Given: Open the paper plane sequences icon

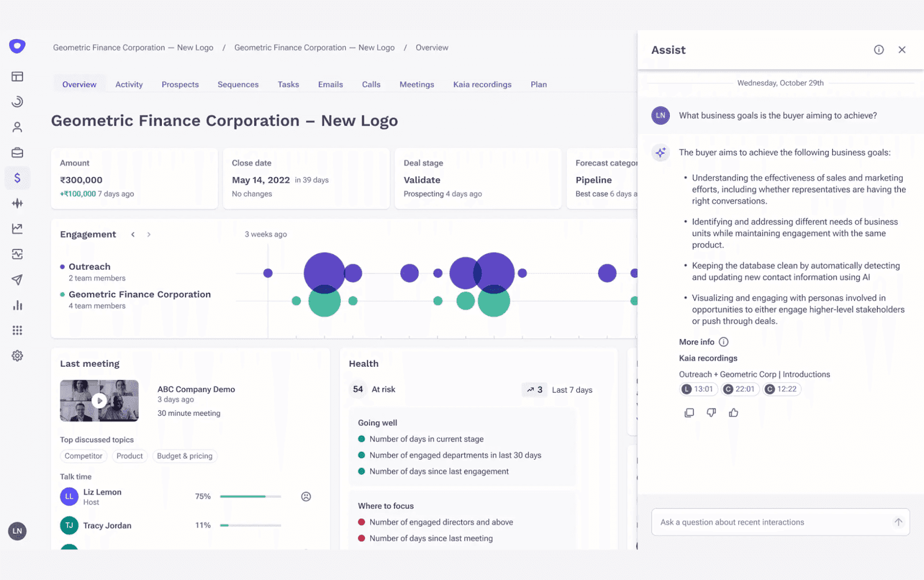Looking at the screenshot, I should 17,280.
